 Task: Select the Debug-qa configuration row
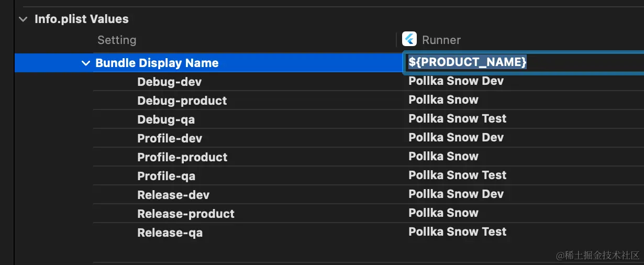165,120
